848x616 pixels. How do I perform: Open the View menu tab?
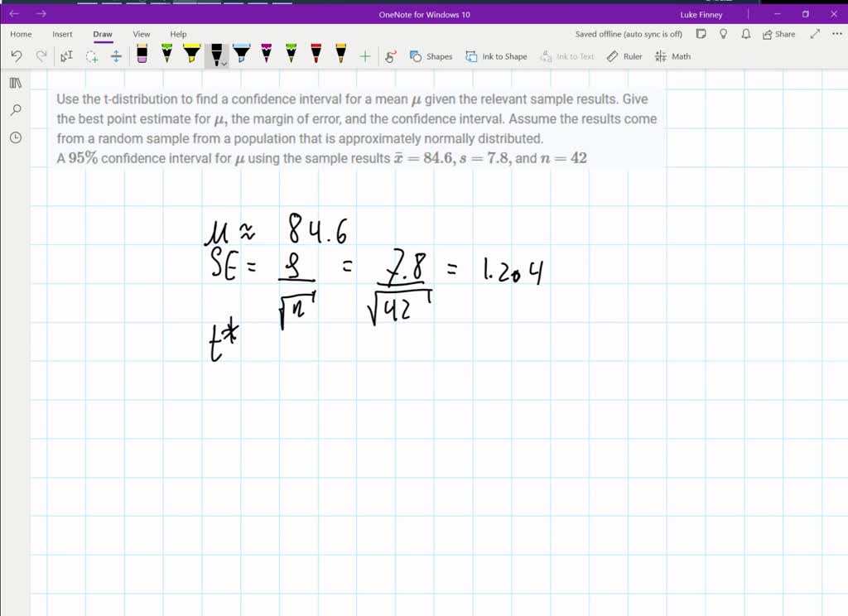pyautogui.click(x=141, y=34)
